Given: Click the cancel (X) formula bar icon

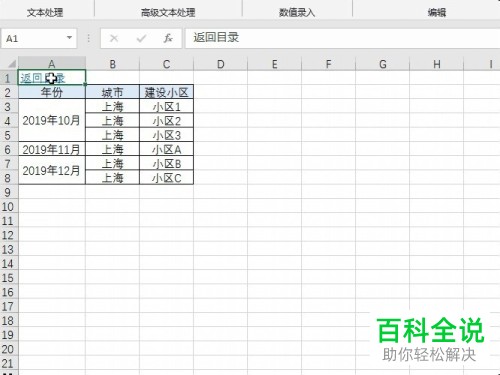Looking at the screenshot, I should click(114, 39).
